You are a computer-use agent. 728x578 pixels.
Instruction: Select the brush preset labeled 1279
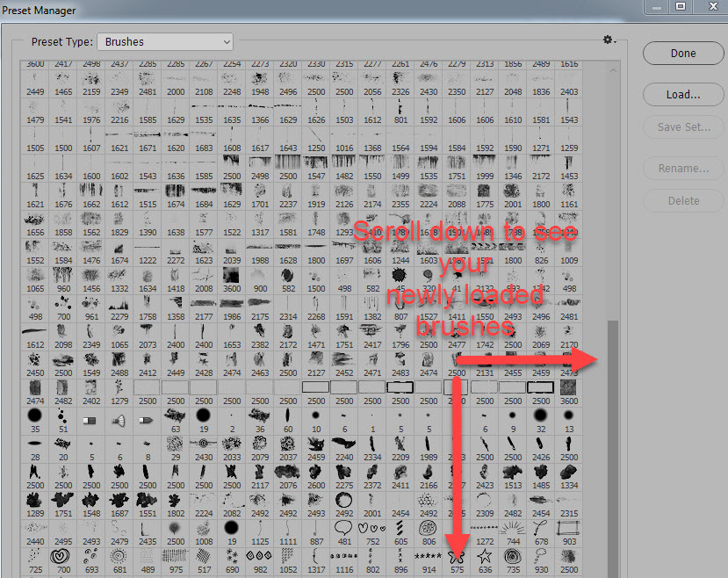coord(119,393)
